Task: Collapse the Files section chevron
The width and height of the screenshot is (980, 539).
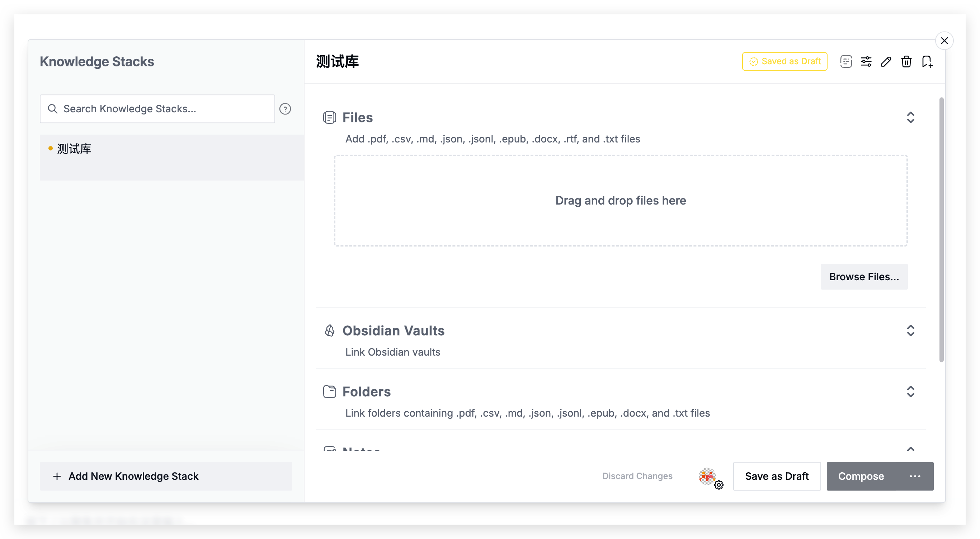Action: 910,117
